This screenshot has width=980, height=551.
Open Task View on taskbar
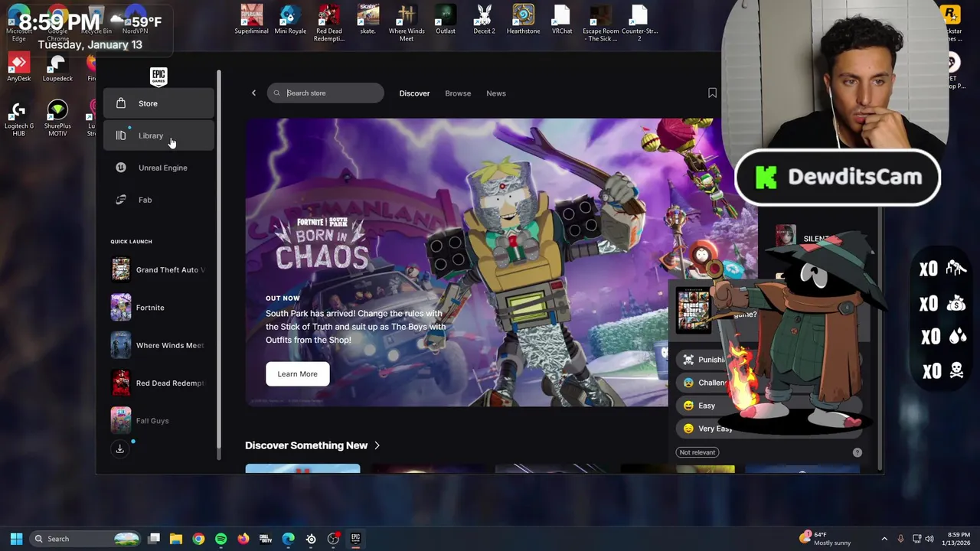click(154, 539)
